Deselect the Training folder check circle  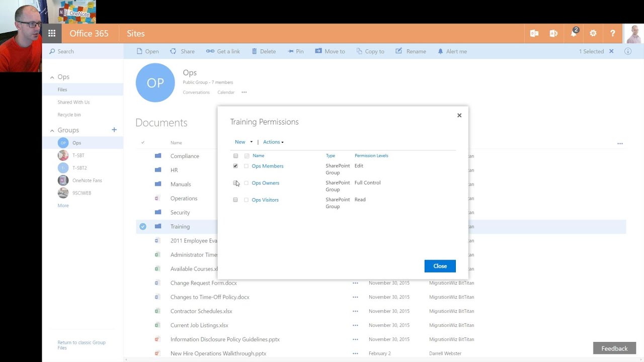pos(143,226)
